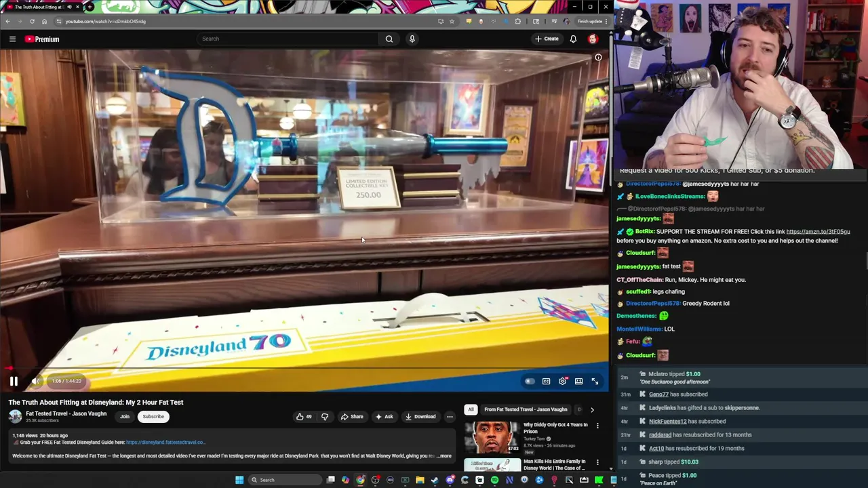This screenshot has height=488, width=868.
Task: Open the YouTube account avatar menu
Action: [x=593, y=39]
